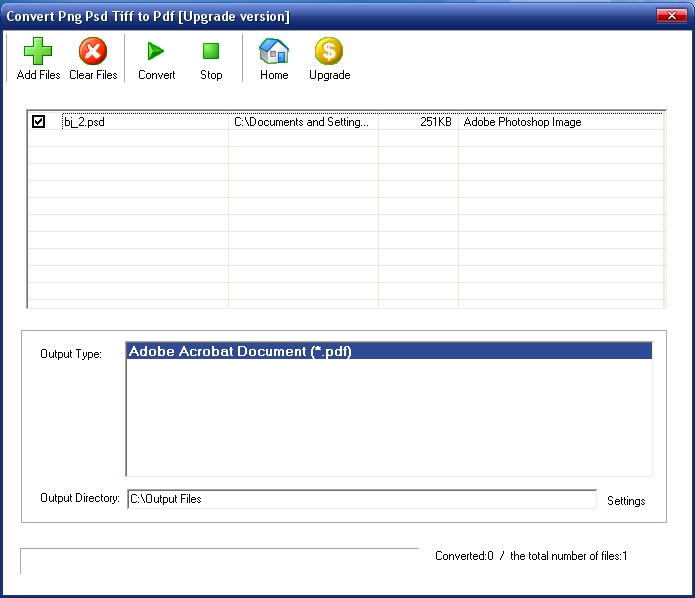Image resolution: width=695 pixels, height=598 pixels.
Task: Click the green plus Add Files icon
Action: [38, 51]
